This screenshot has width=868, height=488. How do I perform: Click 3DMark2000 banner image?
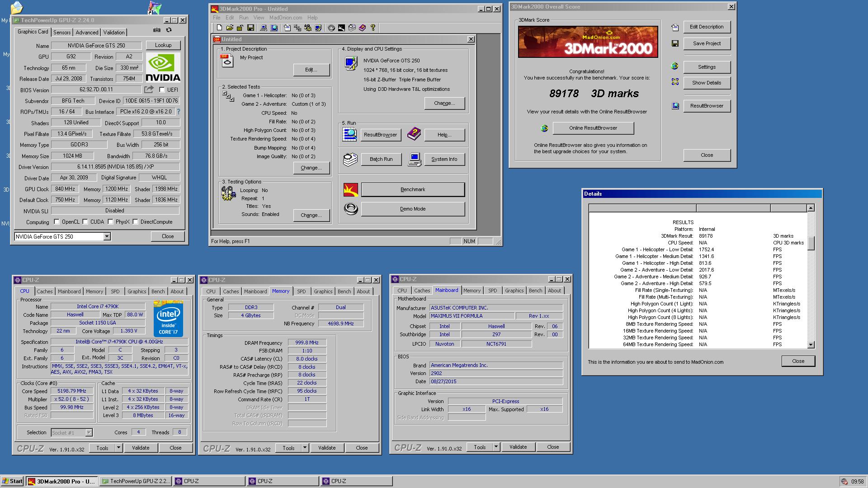pos(588,42)
